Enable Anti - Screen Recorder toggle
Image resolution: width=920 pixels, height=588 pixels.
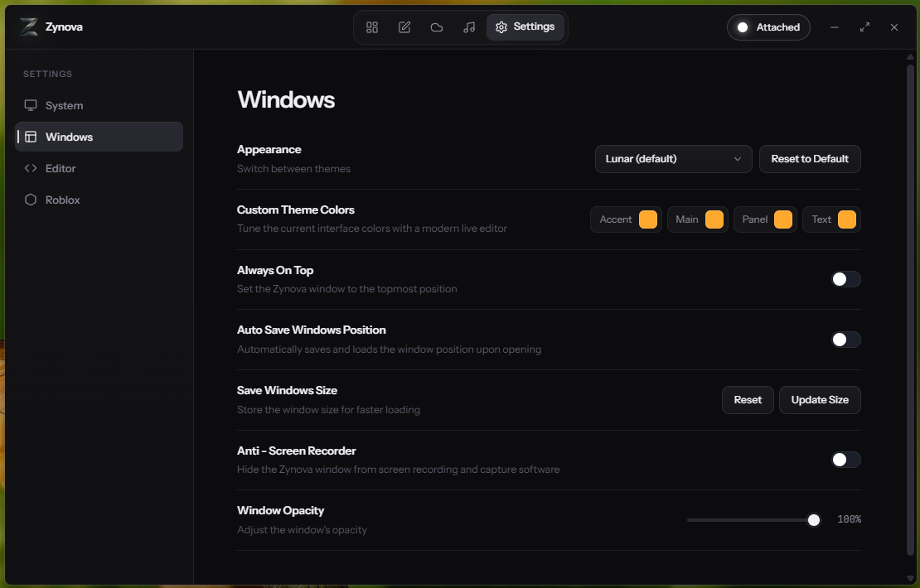845,460
